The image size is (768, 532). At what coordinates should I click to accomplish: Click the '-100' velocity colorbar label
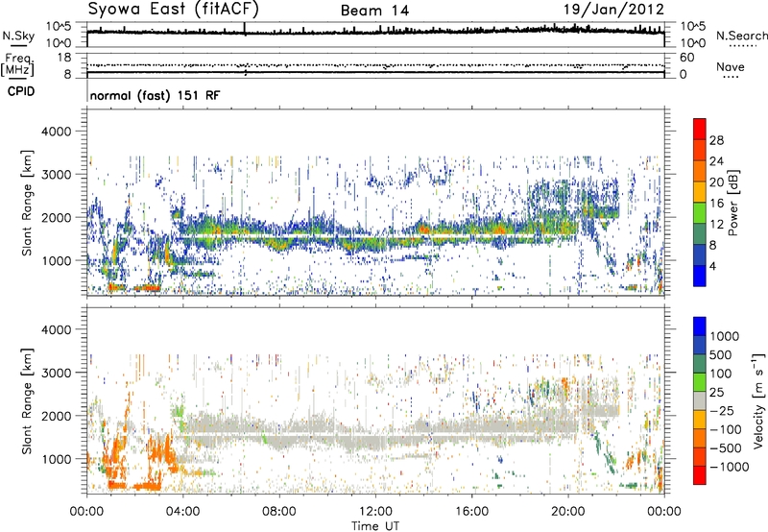pos(726,429)
